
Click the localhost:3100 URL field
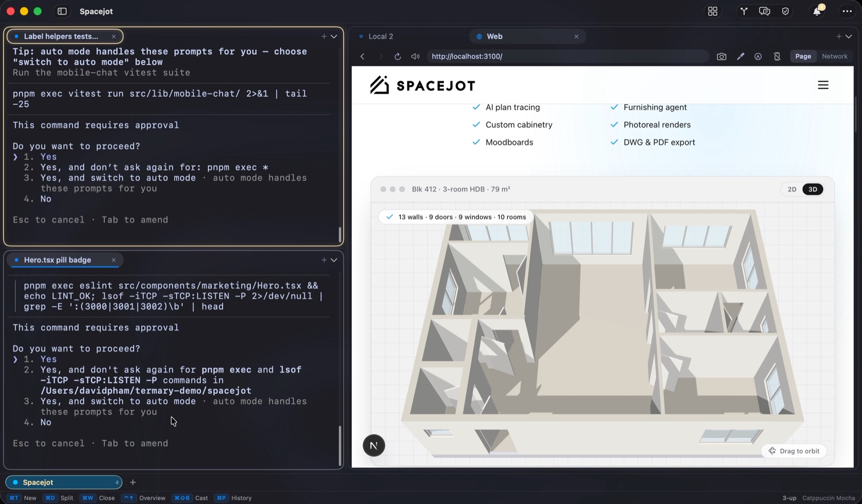point(567,57)
